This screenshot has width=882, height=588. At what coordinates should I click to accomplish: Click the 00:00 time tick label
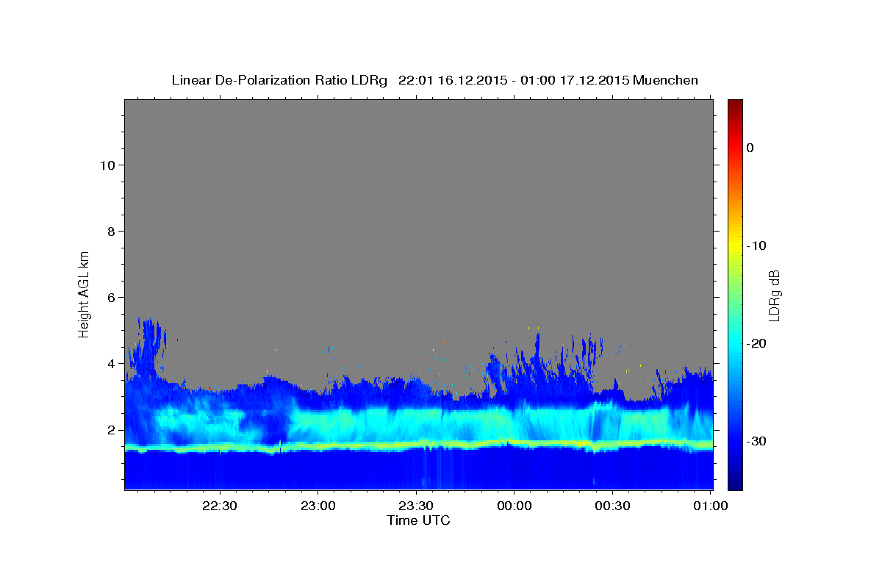514,506
